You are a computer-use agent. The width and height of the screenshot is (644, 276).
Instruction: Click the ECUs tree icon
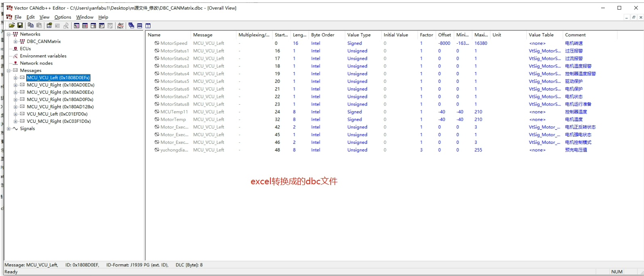coord(15,48)
